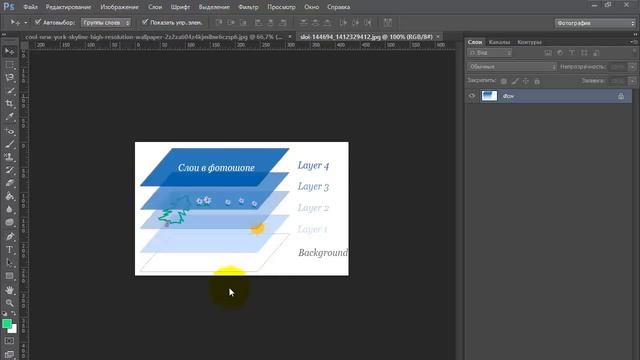Toggle layer filtering switch
Image resolution: width=640 pixels, height=360 pixels.
634,52
